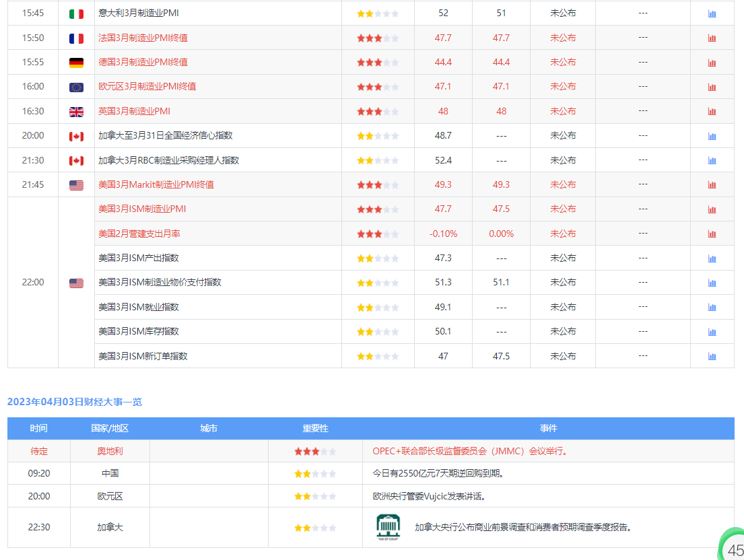
Task: Open 德国3月制造业PMI终值 indicator link
Action: point(143,62)
